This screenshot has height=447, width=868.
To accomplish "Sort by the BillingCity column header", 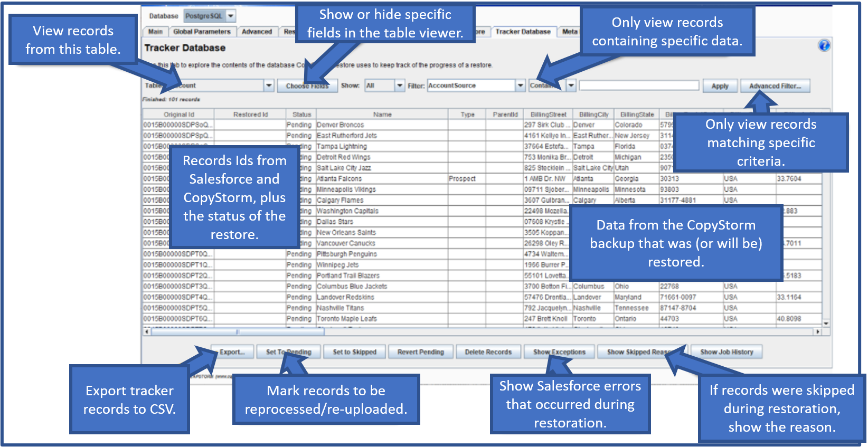I will point(593,114).
